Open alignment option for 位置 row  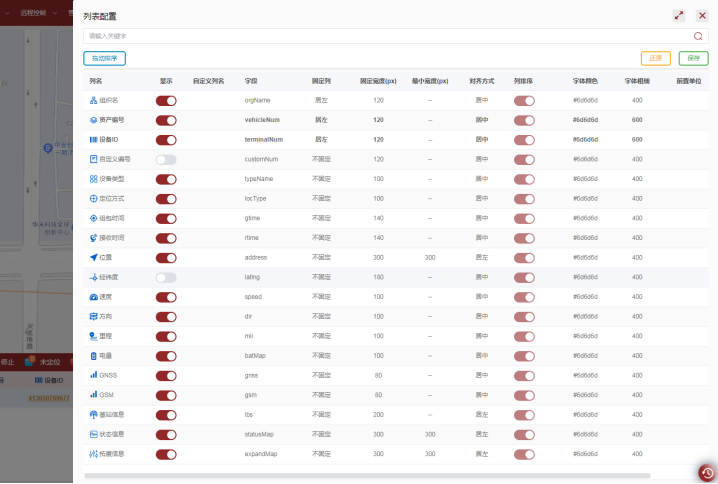pyautogui.click(x=482, y=257)
